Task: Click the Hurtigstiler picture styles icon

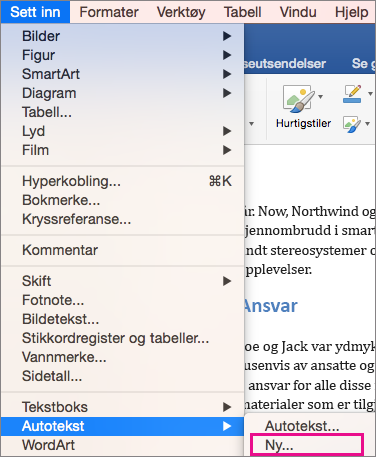Action: (x=298, y=99)
